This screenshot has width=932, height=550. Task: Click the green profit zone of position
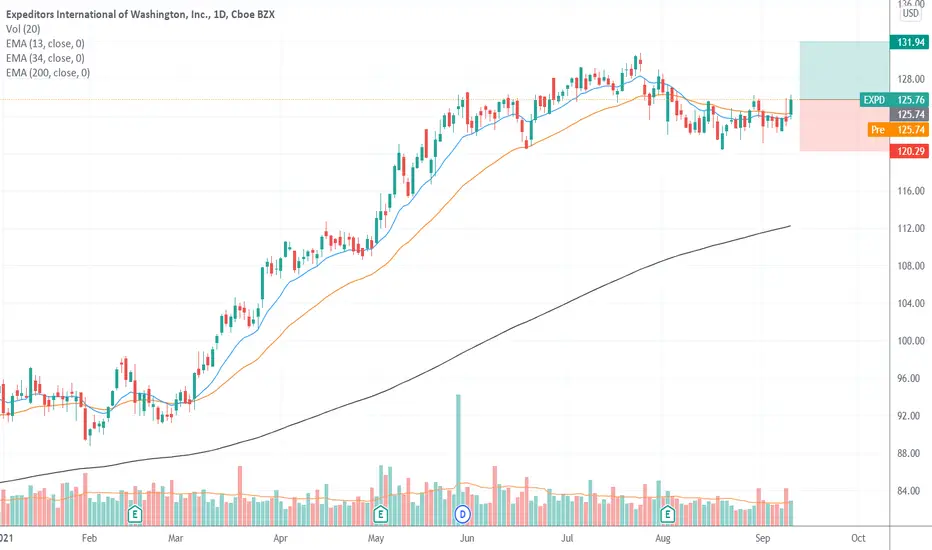844,70
